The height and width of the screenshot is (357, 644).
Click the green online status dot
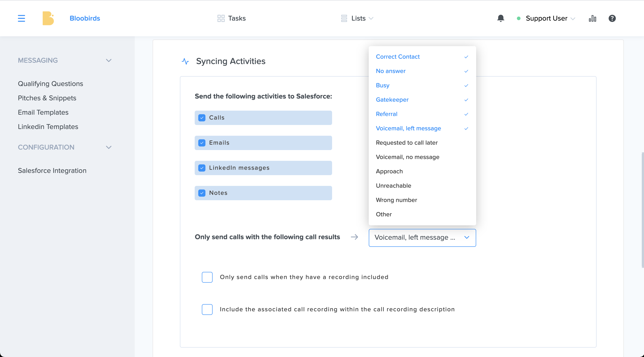519,18
